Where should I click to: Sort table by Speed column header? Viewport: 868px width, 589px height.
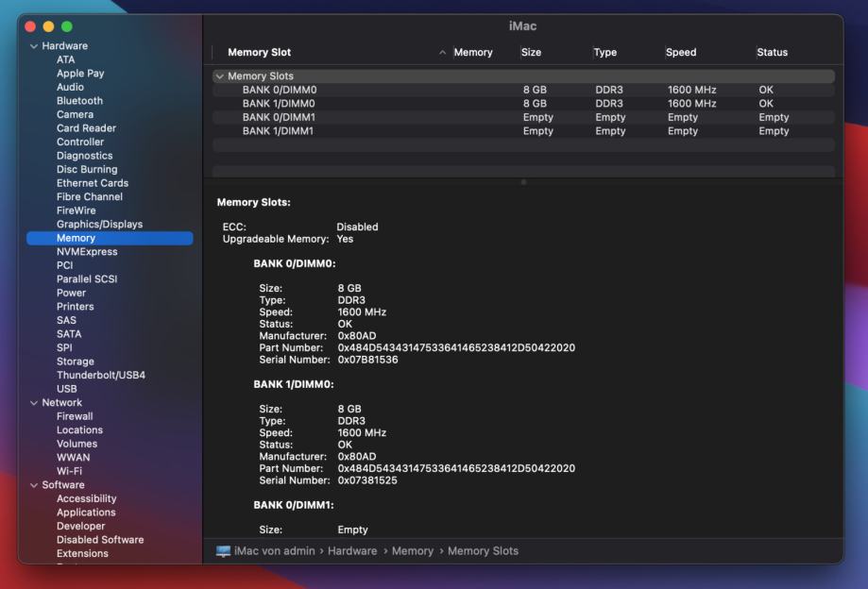coord(681,53)
